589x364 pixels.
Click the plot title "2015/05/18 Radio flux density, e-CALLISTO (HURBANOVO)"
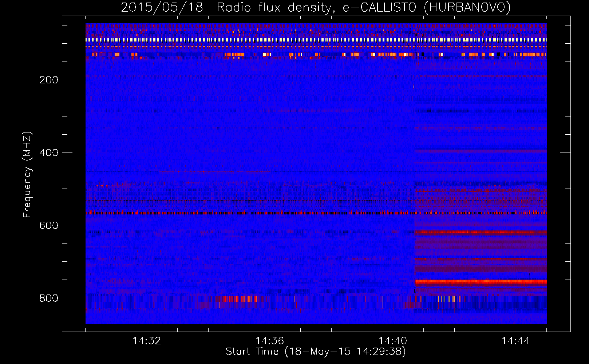[x=316, y=8]
